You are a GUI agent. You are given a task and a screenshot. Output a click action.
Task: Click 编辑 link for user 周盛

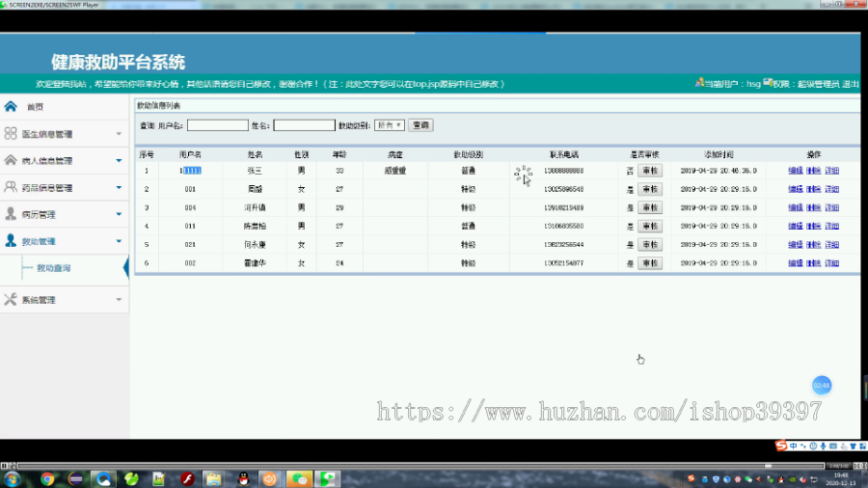click(x=796, y=189)
